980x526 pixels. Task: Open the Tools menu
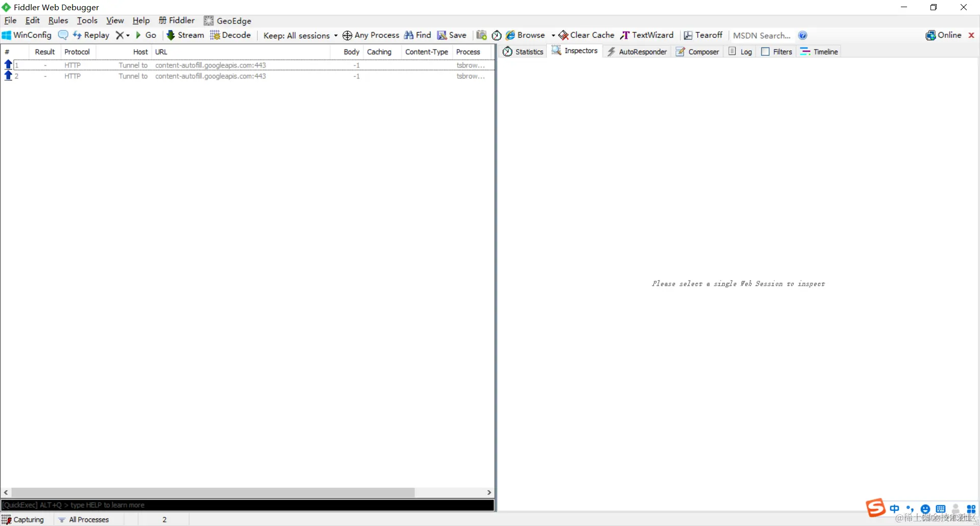tap(87, 20)
